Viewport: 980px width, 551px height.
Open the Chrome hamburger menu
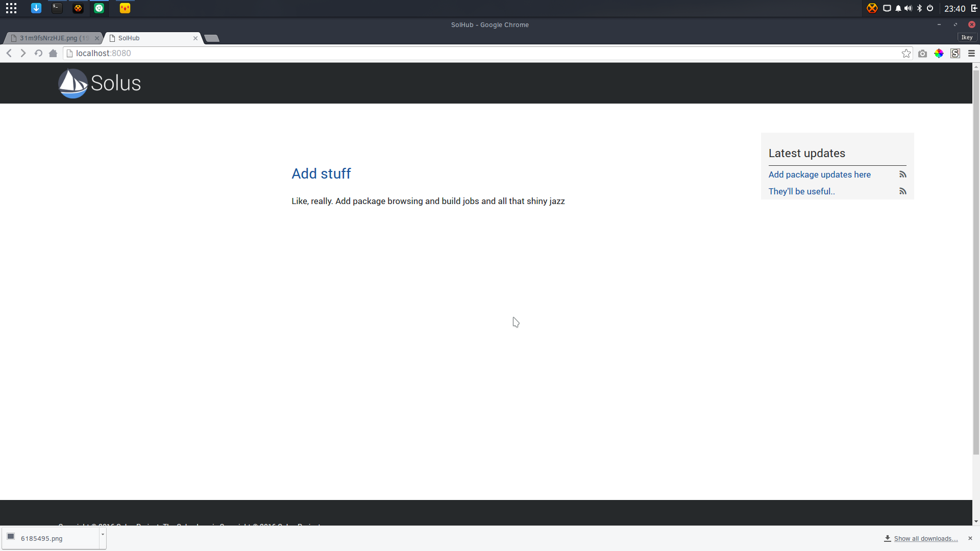pyautogui.click(x=971, y=53)
